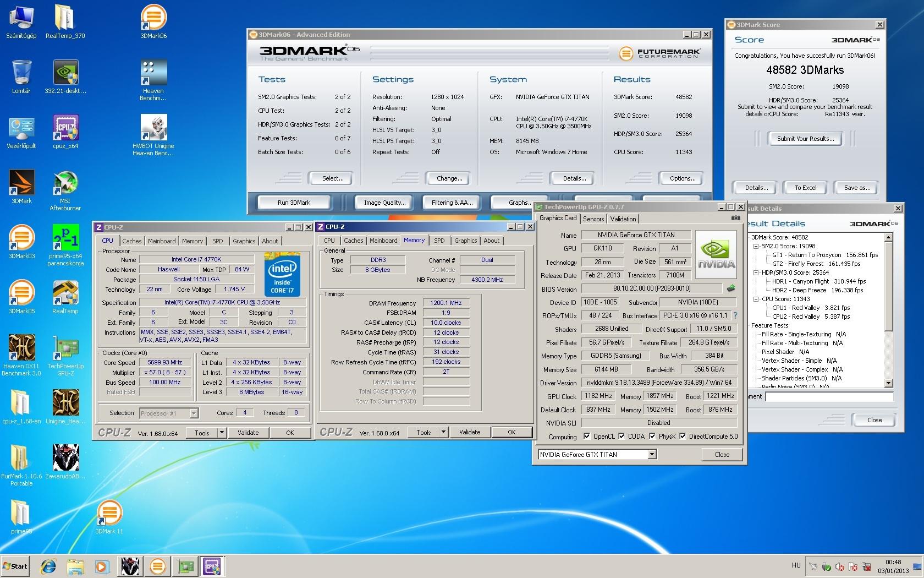Open the Tools dropdown arrow in CPU-Z Memory window
The width and height of the screenshot is (924, 578).
[x=443, y=432]
